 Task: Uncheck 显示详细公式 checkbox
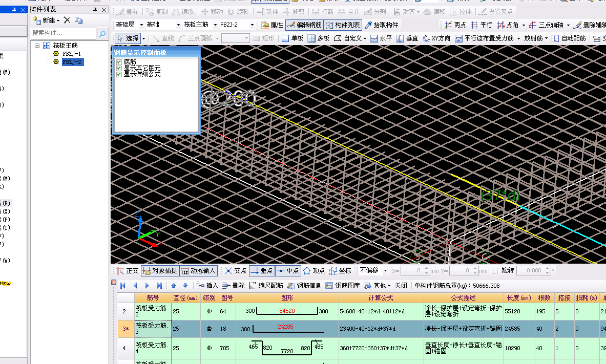[119, 74]
